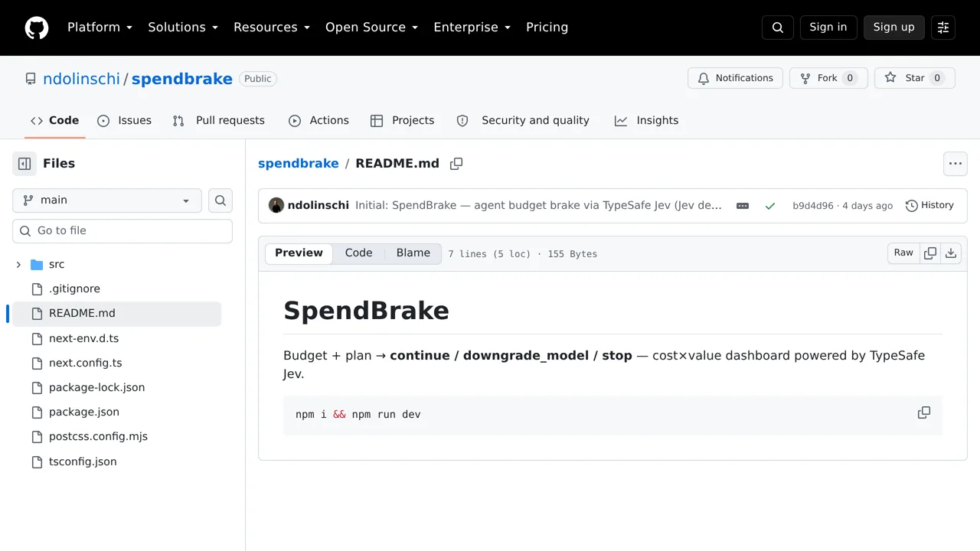
Task: View commit check status checkmark
Action: pos(770,206)
